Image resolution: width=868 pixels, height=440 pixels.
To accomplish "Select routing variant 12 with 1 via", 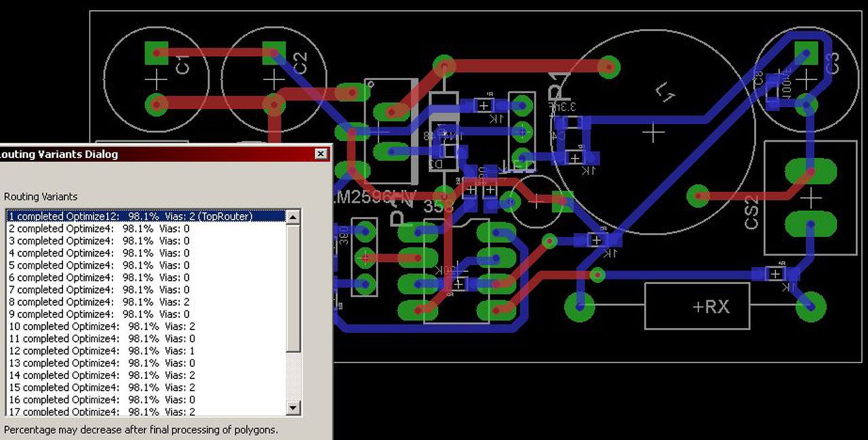I will coord(146,351).
